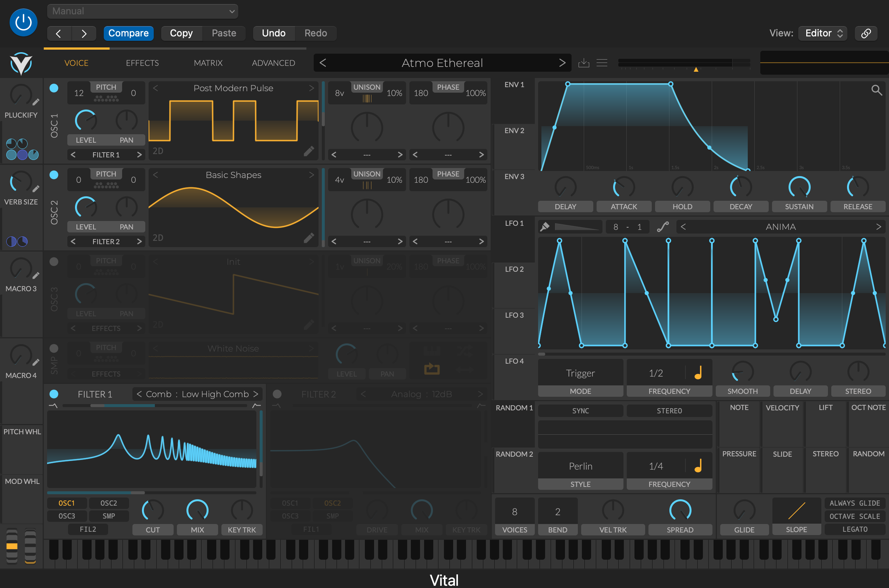
Task: Click MACRO 4 pencil edit icon
Action: tap(36, 362)
